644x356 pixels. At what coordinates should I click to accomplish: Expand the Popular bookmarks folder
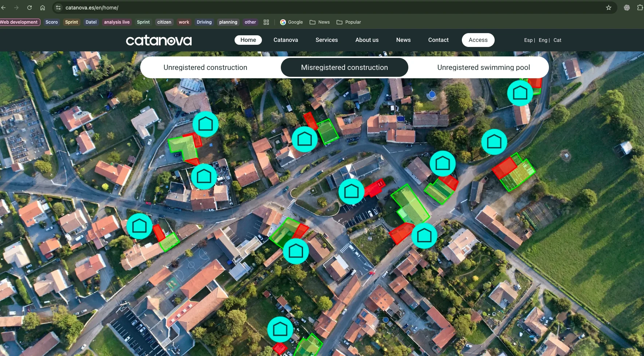(349, 22)
